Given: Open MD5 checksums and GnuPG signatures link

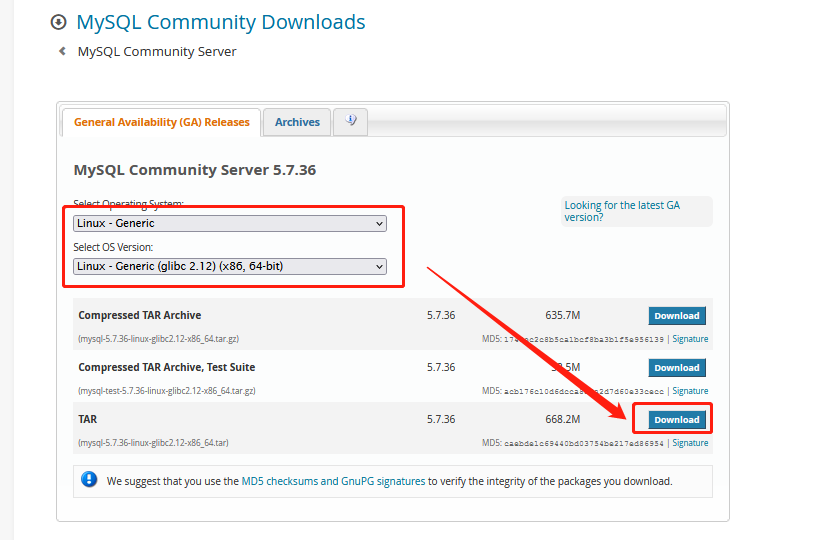Looking at the screenshot, I should coord(333,481).
